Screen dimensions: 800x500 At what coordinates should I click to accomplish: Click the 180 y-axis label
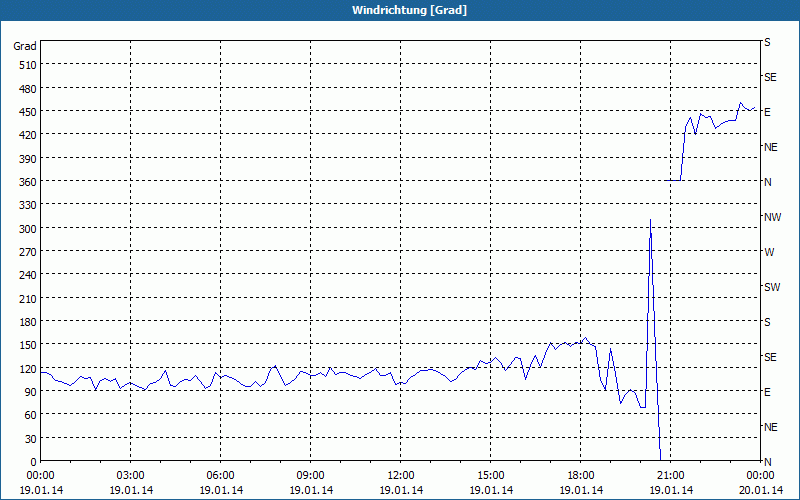28,322
